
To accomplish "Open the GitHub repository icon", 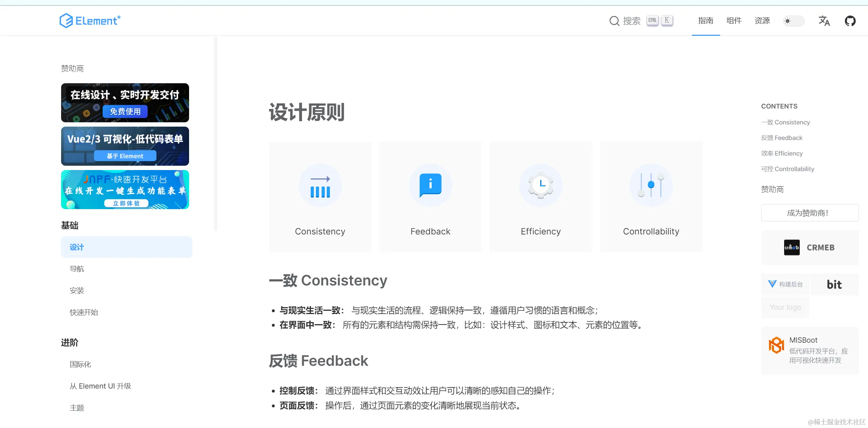I will tap(850, 21).
